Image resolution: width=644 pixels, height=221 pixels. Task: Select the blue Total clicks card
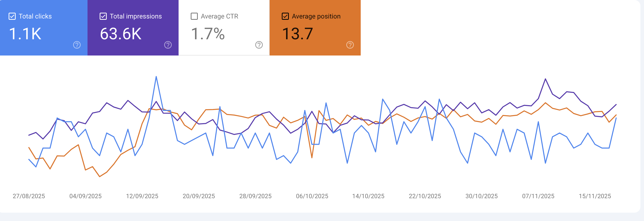click(x=43, y=28)
